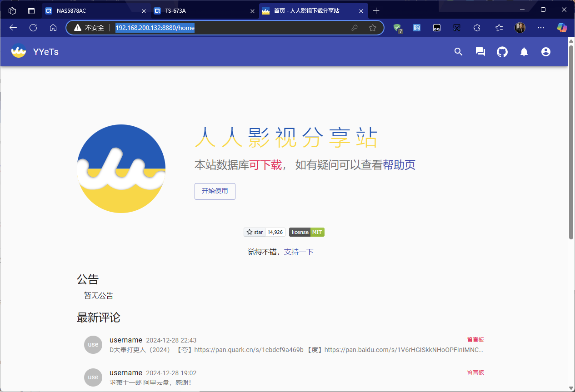Visit the GitHub icon in the navbar
This screenshot has height=392, width=575.
tap(502, 52)
